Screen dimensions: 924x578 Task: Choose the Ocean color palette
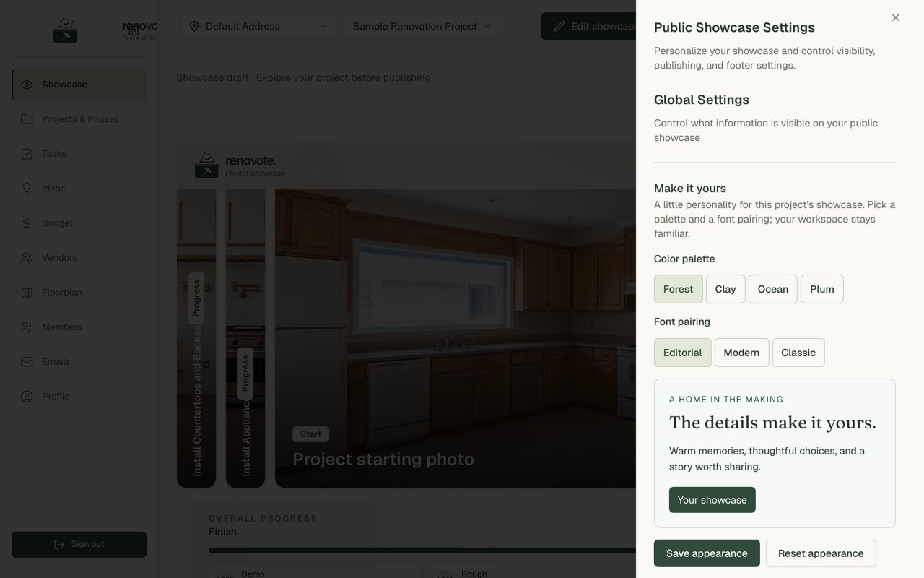tap(773, 289)
